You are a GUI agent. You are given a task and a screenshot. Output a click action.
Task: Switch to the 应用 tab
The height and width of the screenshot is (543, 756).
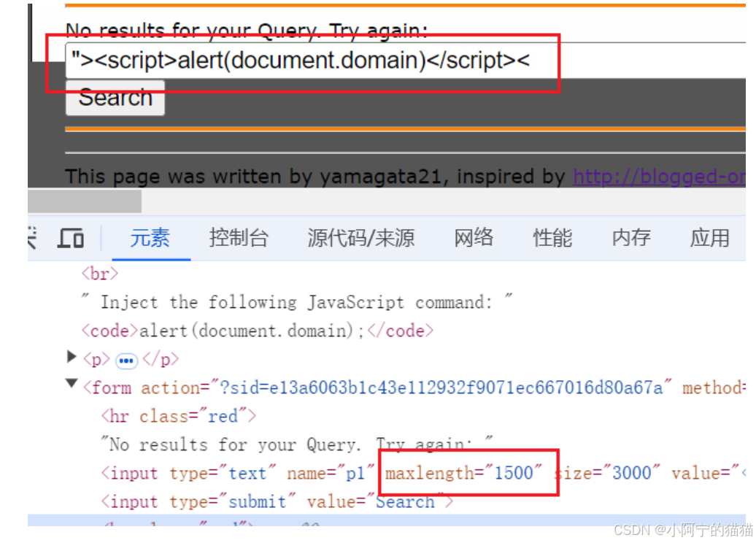pos(710,238)
